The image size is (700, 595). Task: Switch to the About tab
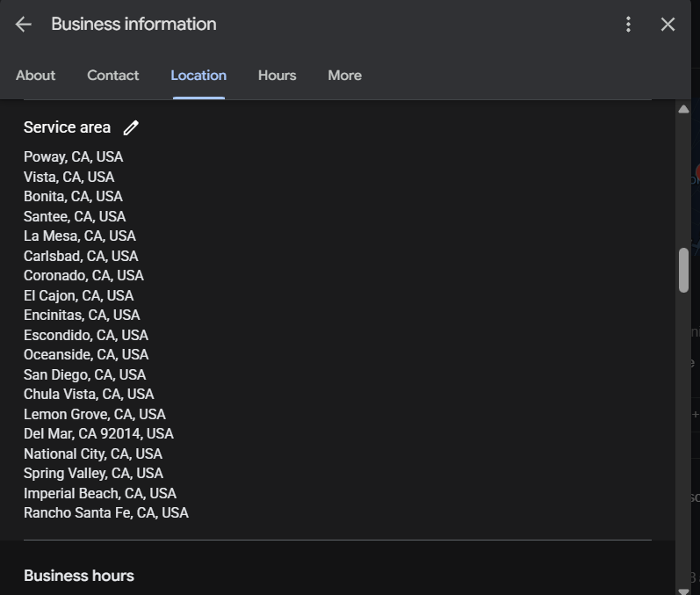tap(36, 76)
